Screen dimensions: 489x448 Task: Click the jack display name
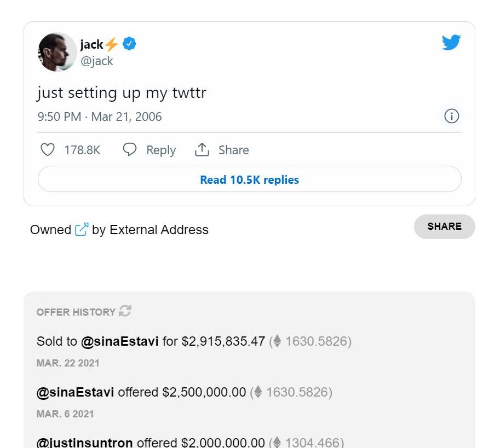pyautogui.click(x=91, y=44)
